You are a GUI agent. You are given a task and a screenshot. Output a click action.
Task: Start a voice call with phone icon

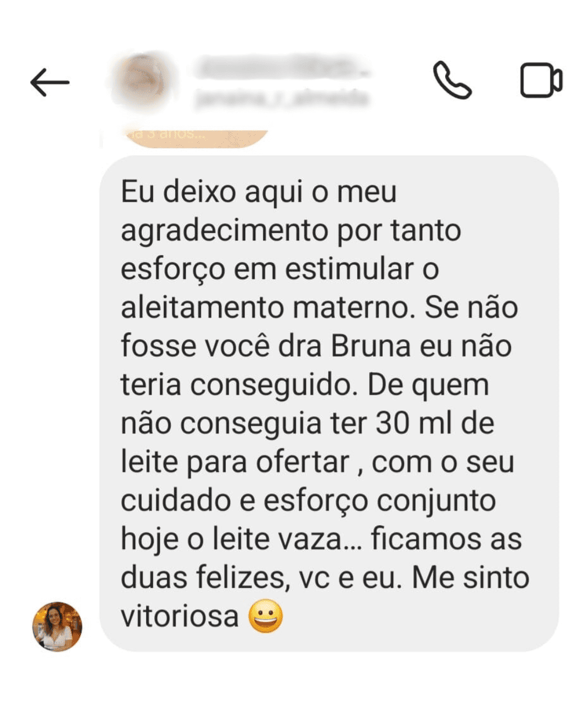pyautogui.click(x=452, y=80)
